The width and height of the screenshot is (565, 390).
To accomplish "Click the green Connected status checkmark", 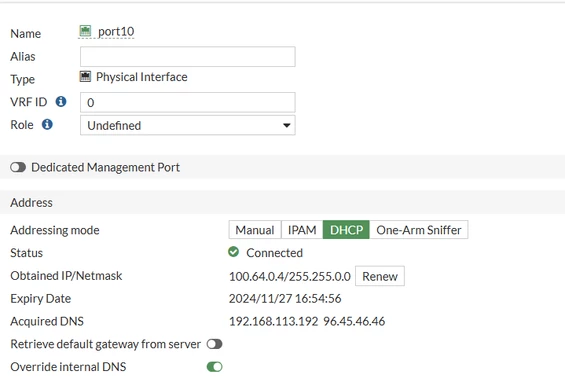I will pyautogui.click(x=233, y=252).
